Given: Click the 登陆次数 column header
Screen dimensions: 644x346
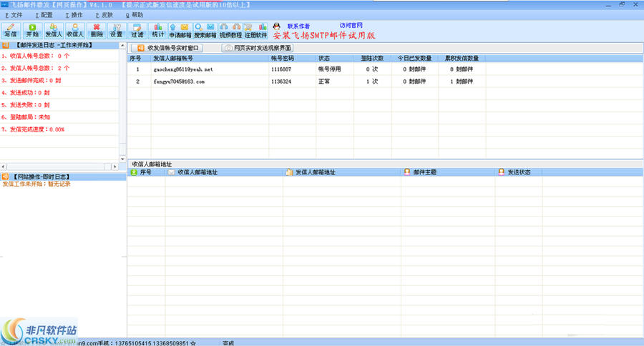Looking at the screenshot, I should point(372,59).
